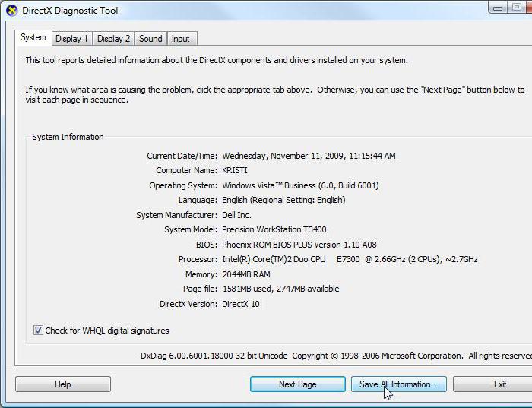This screenshot has width=532, height=408.
Task: Click Save All Information button
Action: point(399,384)
